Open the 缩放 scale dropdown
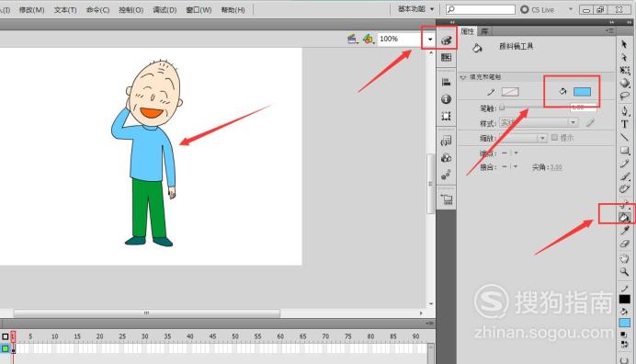 pos(542,138)
